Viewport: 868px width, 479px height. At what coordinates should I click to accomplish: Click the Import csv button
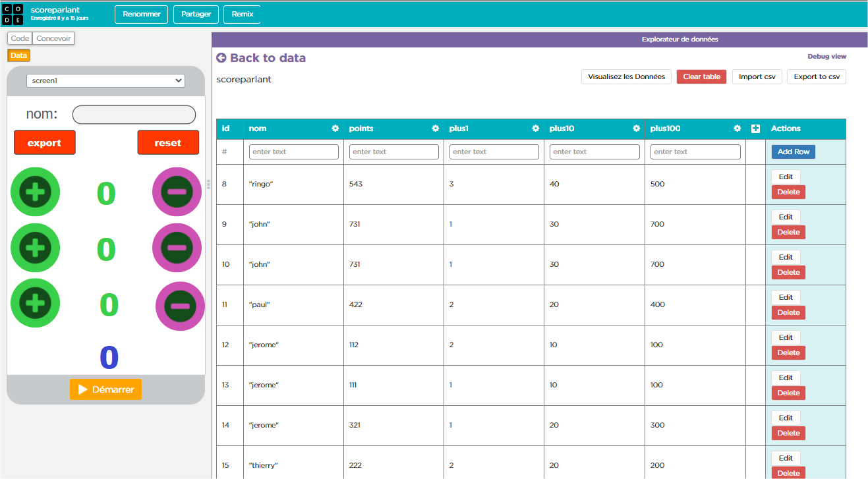tap(757, 76)
